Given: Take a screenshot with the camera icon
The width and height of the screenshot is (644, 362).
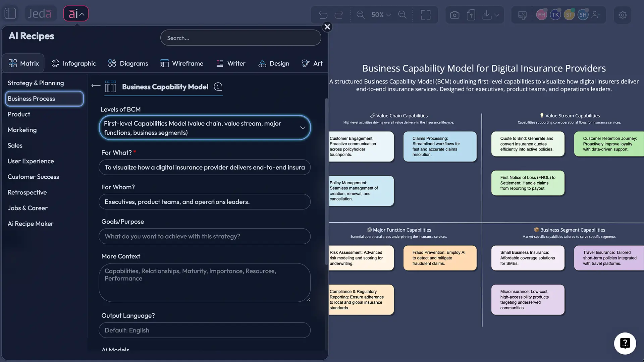Looking at the screenshot, I should click(454, 15).
